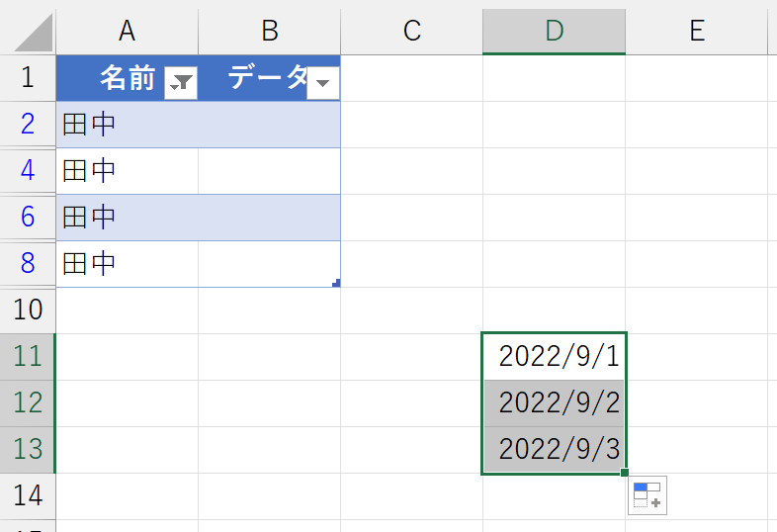Select column C header

coord(412,31)
